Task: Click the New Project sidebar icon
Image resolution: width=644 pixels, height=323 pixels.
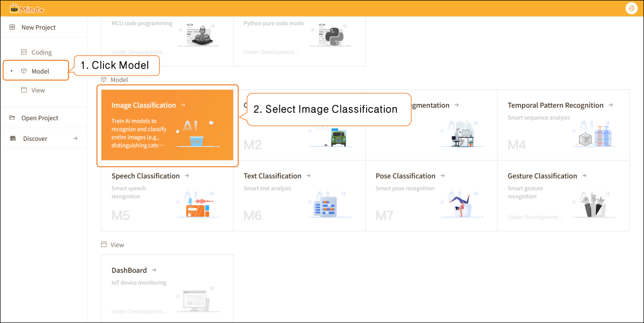Action: [x=13, y=27]
